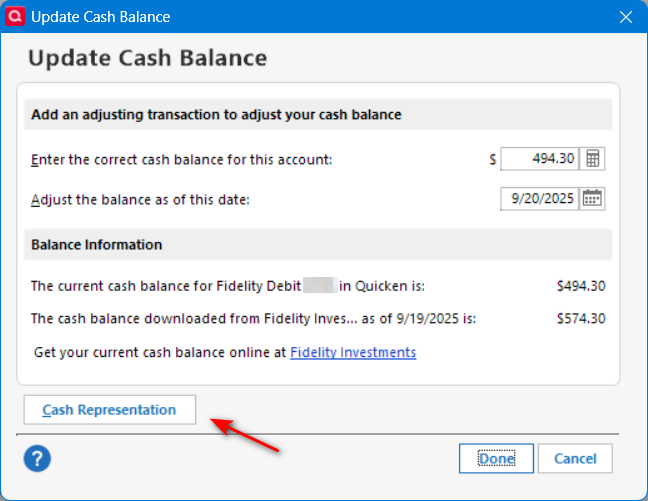Click 'The cash balance downloaded from Fidelity' line
The image size is (648, 501).
pos(253,319)
